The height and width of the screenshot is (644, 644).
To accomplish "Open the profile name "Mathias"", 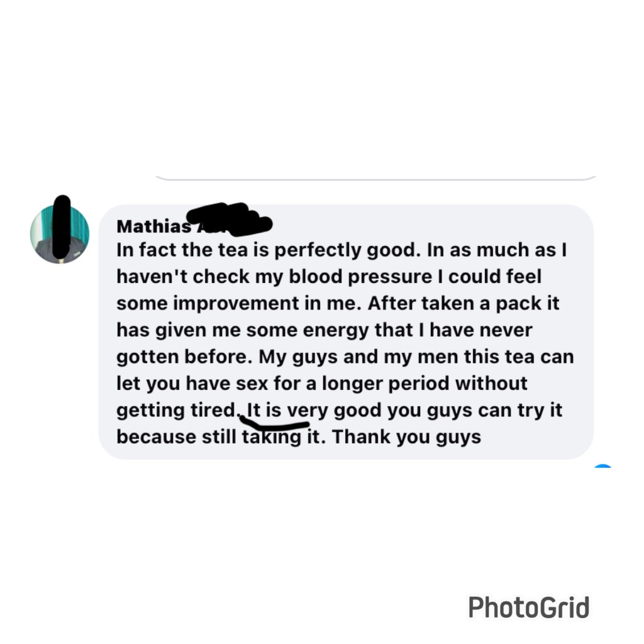I will point(154,226).
